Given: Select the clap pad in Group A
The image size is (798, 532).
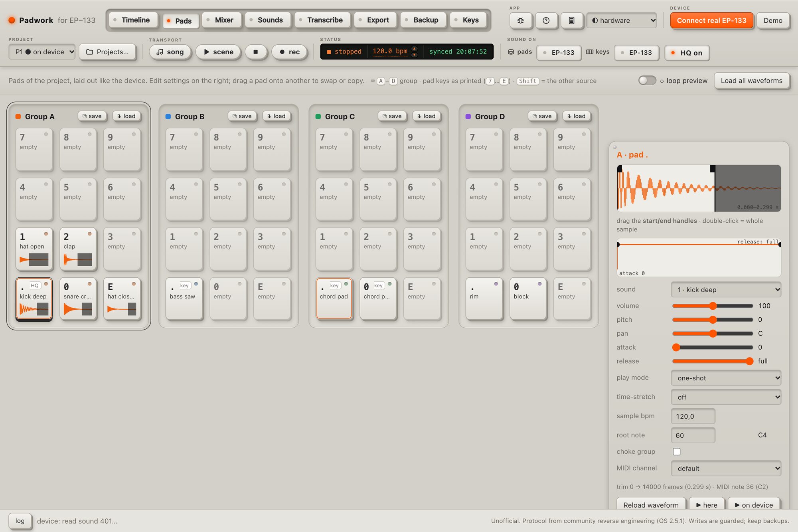Looking at the screenshot, I should [78, 249].
